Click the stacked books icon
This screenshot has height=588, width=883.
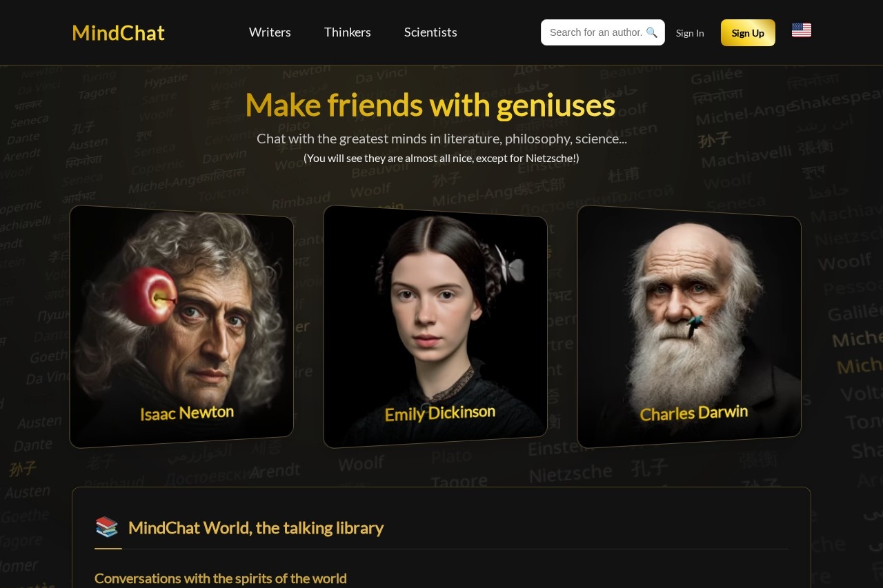coord(107,527)
